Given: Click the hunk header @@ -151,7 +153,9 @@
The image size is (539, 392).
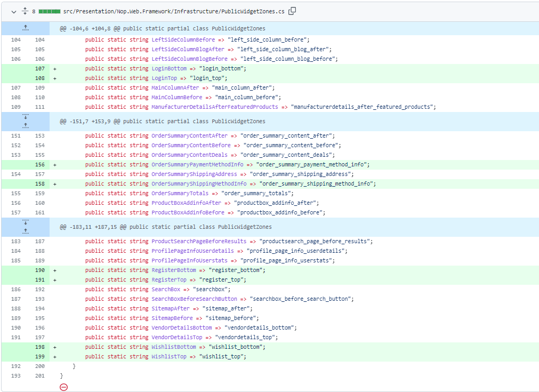Looking at the screenshot, I should pyautogui.click(x=162, y=122).
